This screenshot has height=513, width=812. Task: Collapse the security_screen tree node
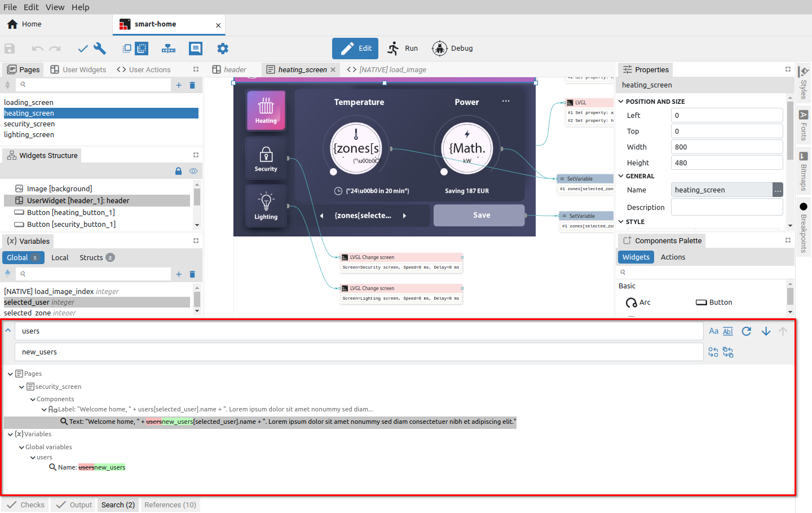pyautogui.click(x=22, y=387)
